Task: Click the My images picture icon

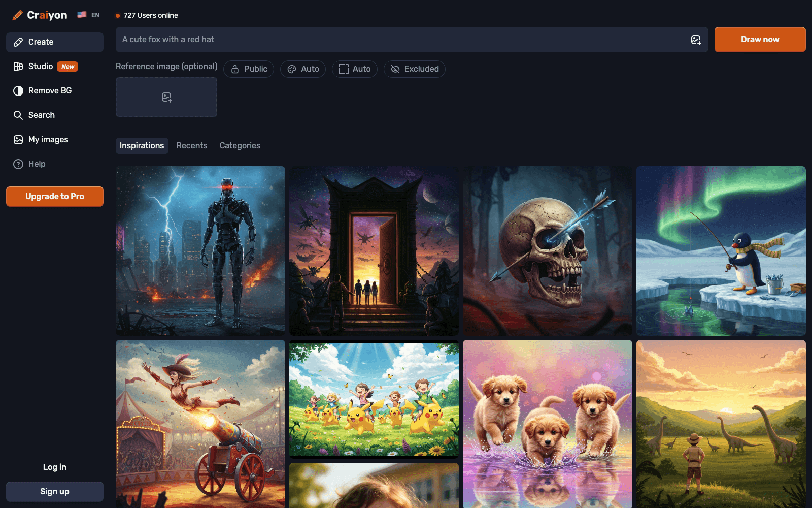Action: click(x=18, y=140)
